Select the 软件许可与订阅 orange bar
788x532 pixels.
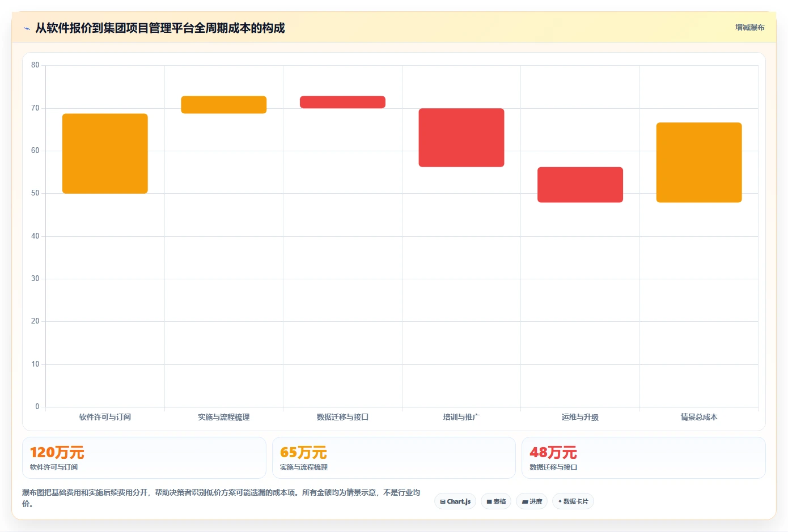pyautogui.click(x=105, y=154)
